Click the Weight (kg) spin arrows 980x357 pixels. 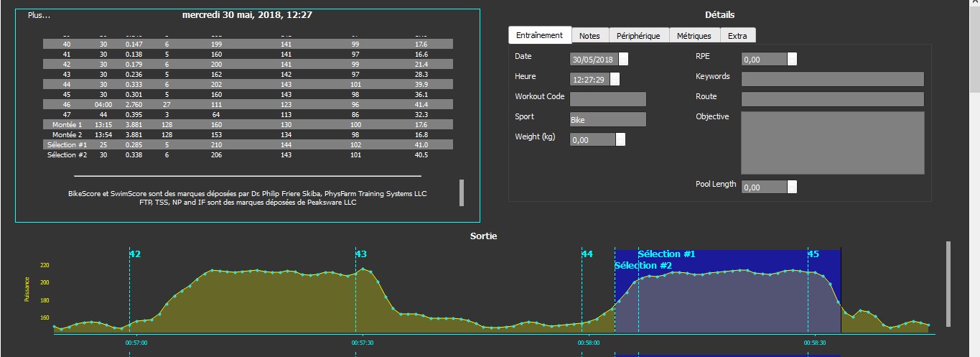(620, 140)
